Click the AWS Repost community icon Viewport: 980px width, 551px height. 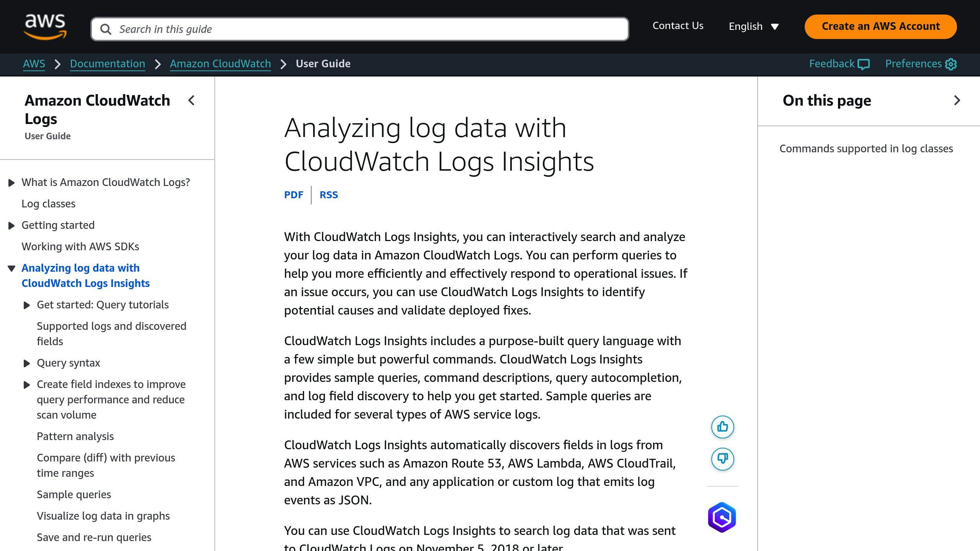[723, 517]
